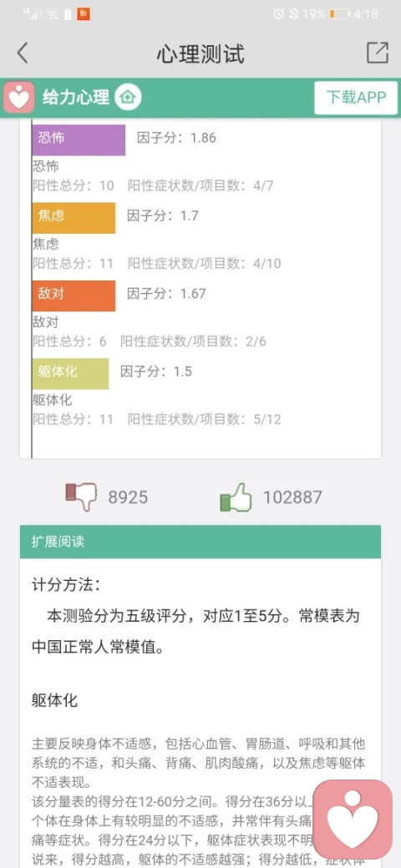
Task: Select the yellow 焦虑 bar
Action: (x=74, y=218)
